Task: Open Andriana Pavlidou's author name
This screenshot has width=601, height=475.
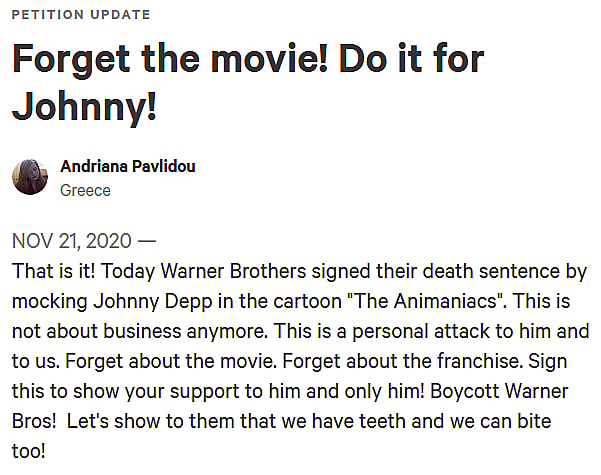Action: click(128, 166)
